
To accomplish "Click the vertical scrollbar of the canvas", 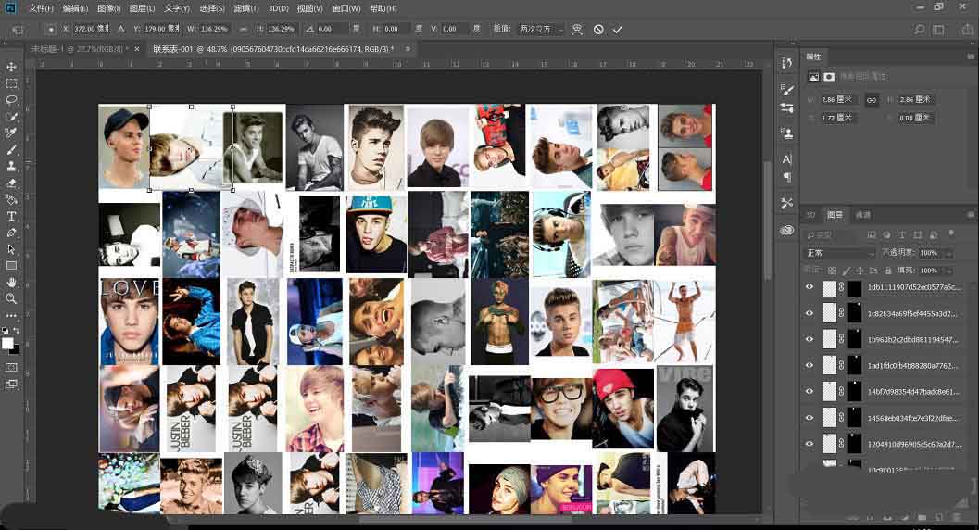I will click(768, 219).
